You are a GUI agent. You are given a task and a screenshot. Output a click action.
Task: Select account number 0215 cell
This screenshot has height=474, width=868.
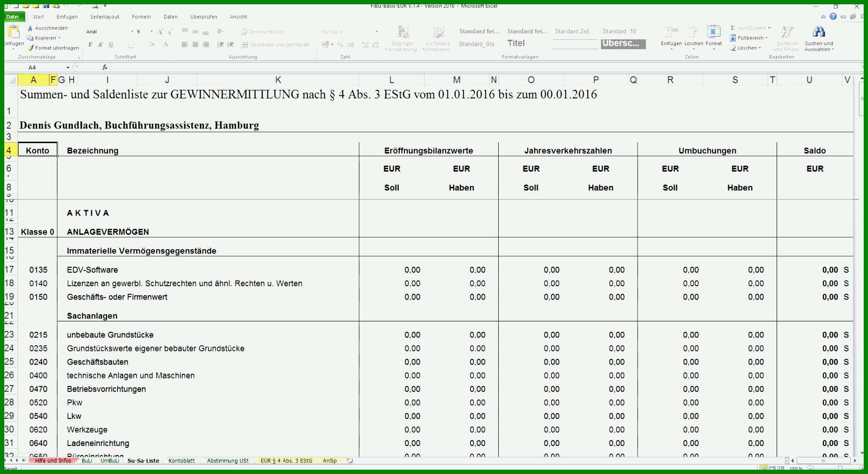coord(38,335)
